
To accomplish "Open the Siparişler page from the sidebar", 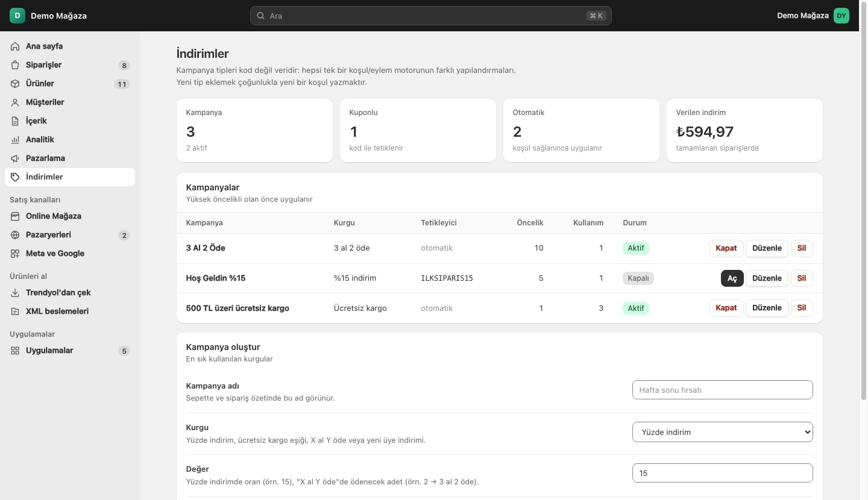I will pyautogui.click(x=70, y=65).
